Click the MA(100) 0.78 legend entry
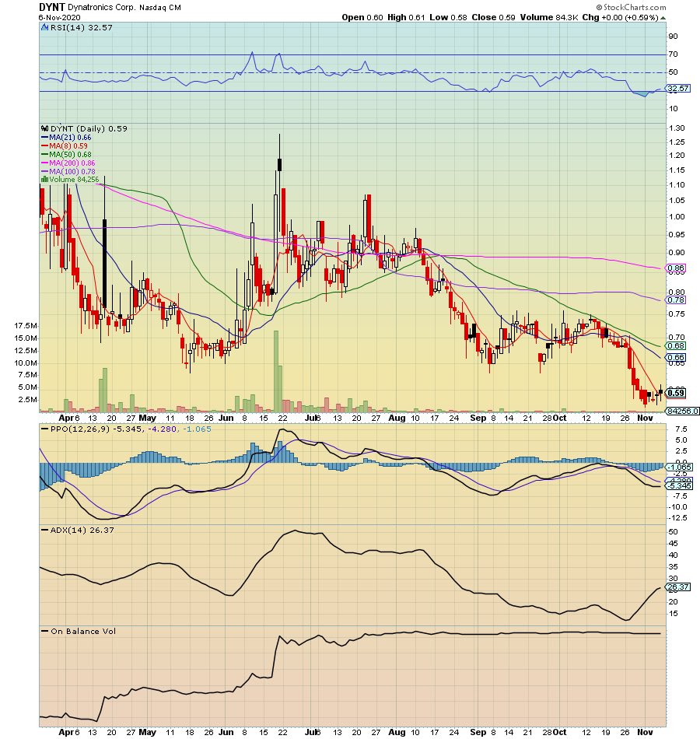Screen dimensions: 700x739 pyautogui.click(x=72, y=172)
